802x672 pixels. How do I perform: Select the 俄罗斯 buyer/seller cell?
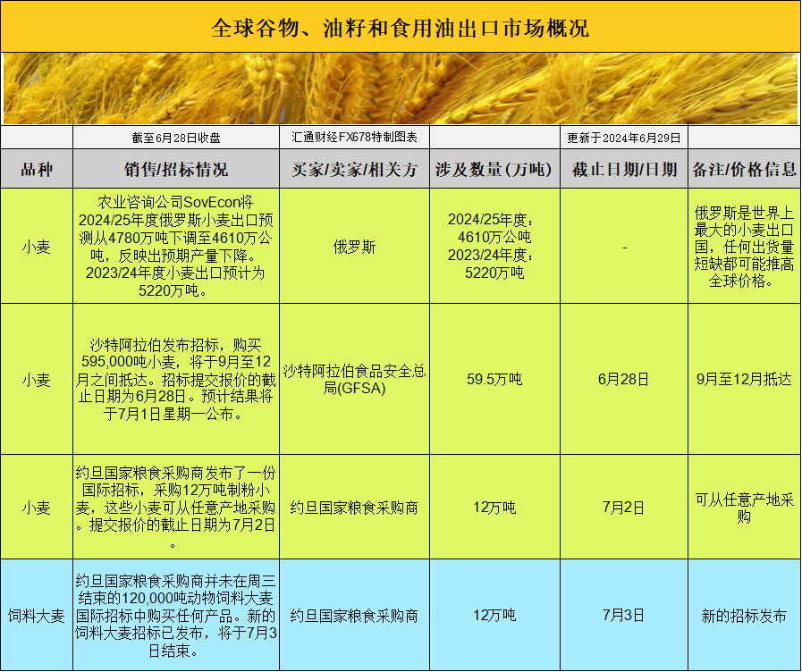point(354,247)
